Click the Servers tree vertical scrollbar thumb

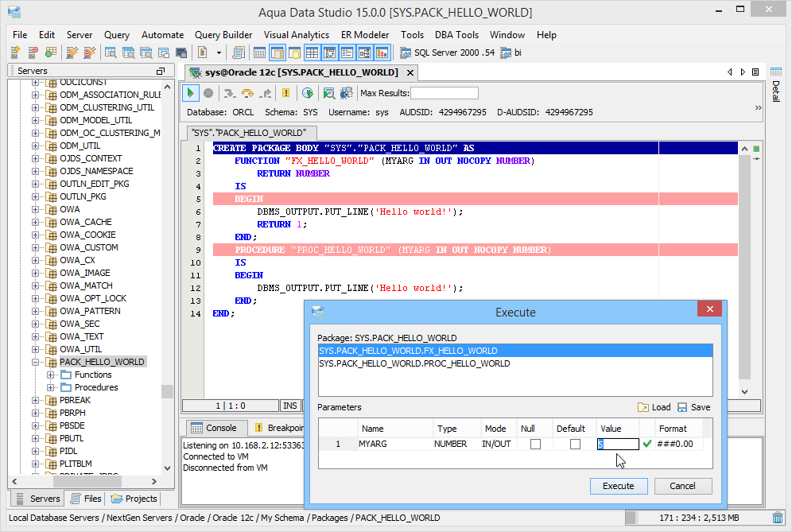[x=167, y=391]
